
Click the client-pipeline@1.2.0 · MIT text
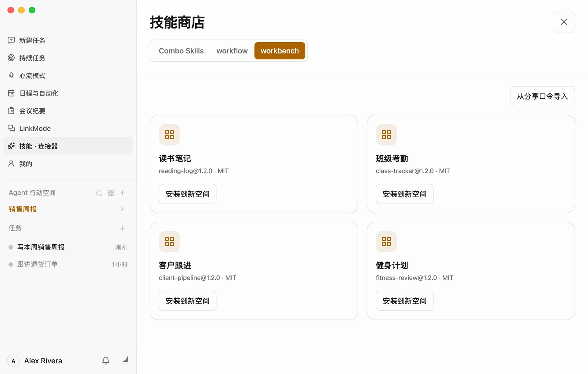click(x=197, y=278)
